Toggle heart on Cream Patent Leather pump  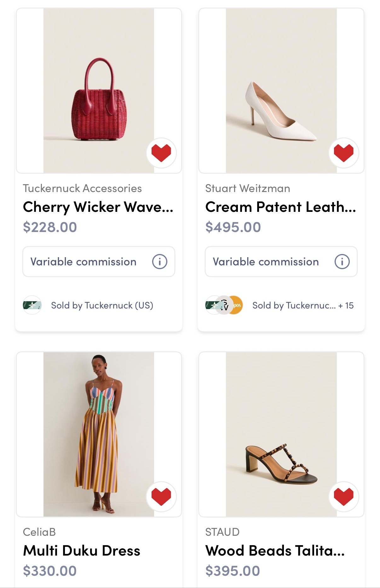[x=343, y=153]
